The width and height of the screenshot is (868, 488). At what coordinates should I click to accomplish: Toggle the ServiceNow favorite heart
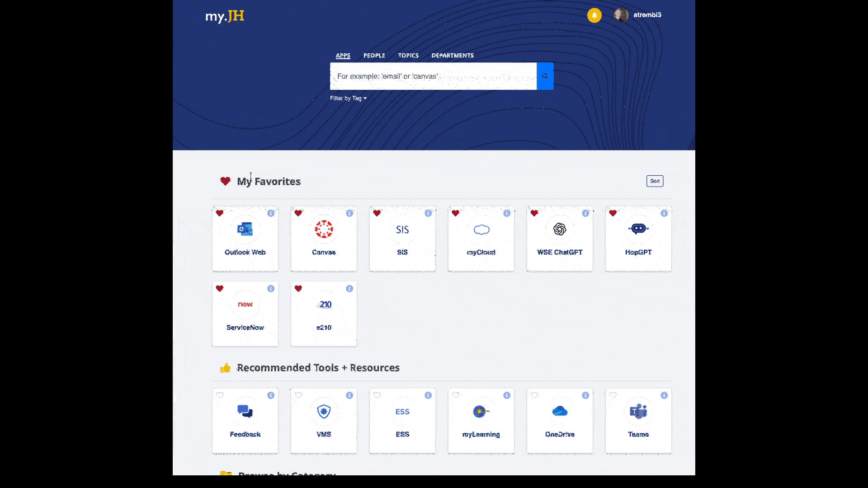coord(220,289)
